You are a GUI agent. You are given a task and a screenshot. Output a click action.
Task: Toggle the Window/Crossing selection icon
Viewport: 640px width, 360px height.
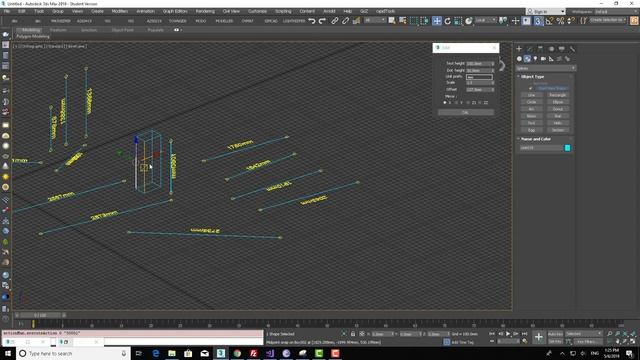tap(424, 21)
